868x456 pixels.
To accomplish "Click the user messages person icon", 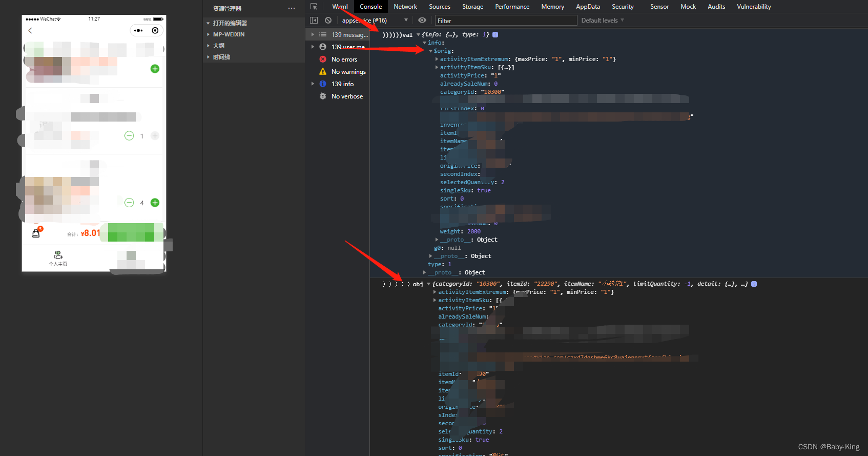I will pyautogui.click(x=323, y=47).
